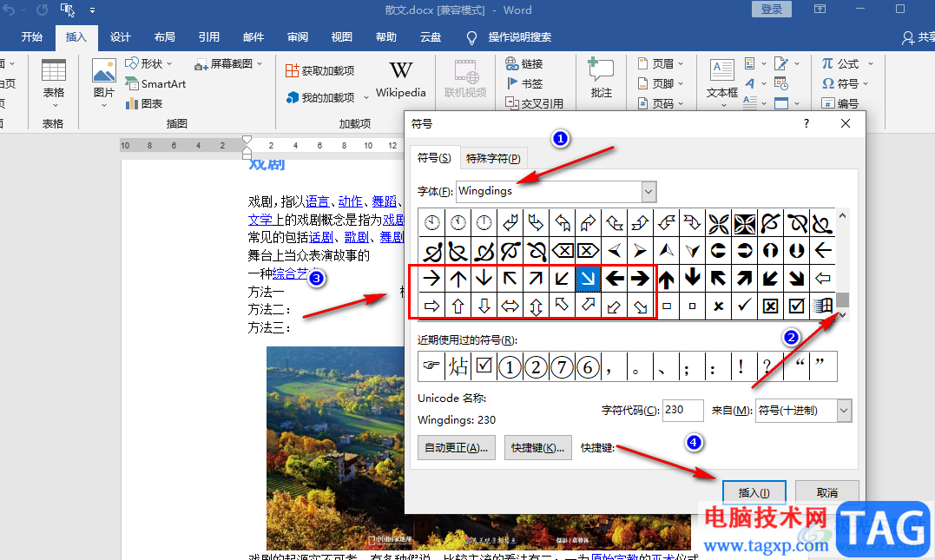Open symbol dialog help question mark
The width and height of the screenshot is (935, 560).
coord(807,123)
